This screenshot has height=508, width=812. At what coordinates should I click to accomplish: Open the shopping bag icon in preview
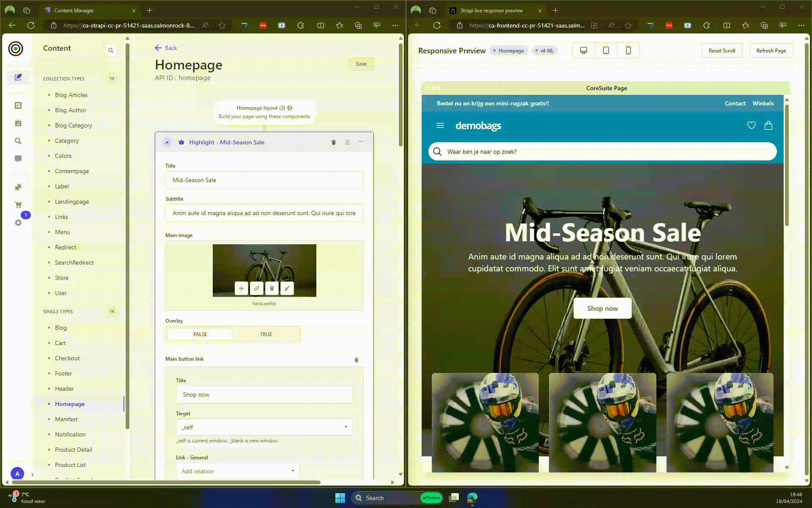(x=768, y=125)
